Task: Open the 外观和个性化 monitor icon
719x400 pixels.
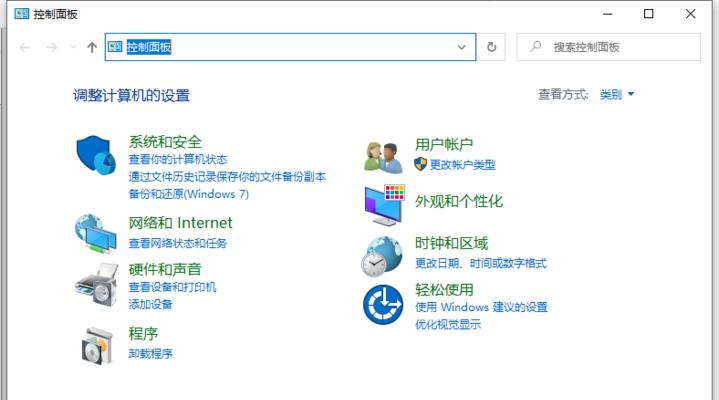Action: coord(385,205)
